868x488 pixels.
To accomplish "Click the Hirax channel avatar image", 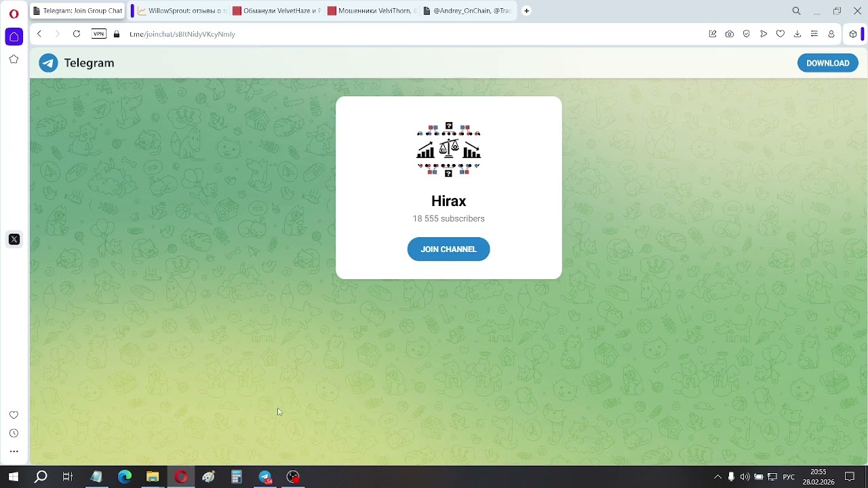I will [x=449, y=150].
